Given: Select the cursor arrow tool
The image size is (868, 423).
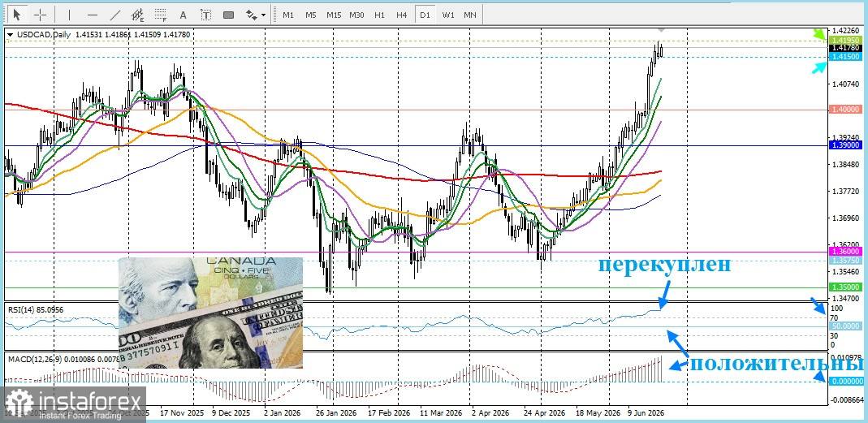Looking at the screenshot, I should (17, 15).
